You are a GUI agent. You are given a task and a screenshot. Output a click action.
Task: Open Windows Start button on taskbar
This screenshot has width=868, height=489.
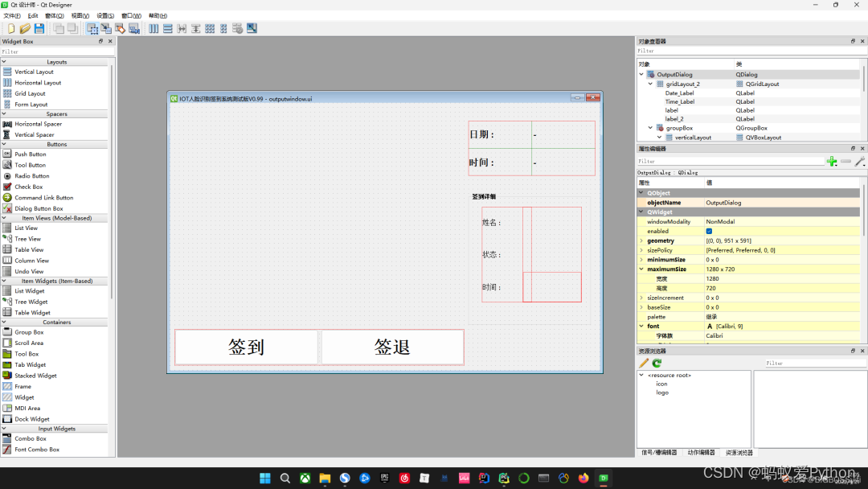point(265,478)
